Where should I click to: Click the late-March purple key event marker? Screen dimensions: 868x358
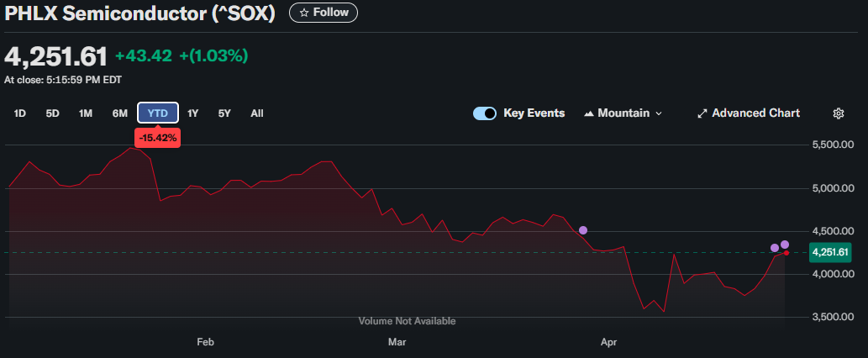pyautogui.click(x=583, y=230)
